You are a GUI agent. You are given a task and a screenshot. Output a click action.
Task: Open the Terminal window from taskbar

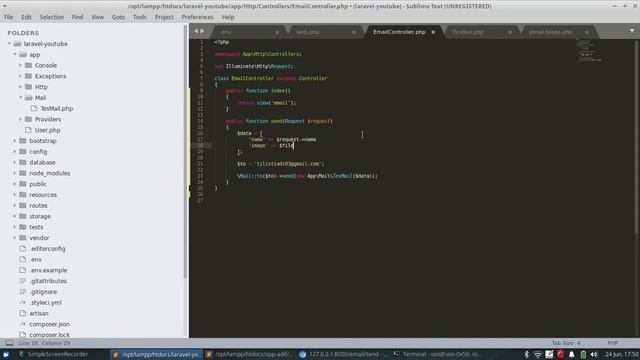[x=437, y=354]
